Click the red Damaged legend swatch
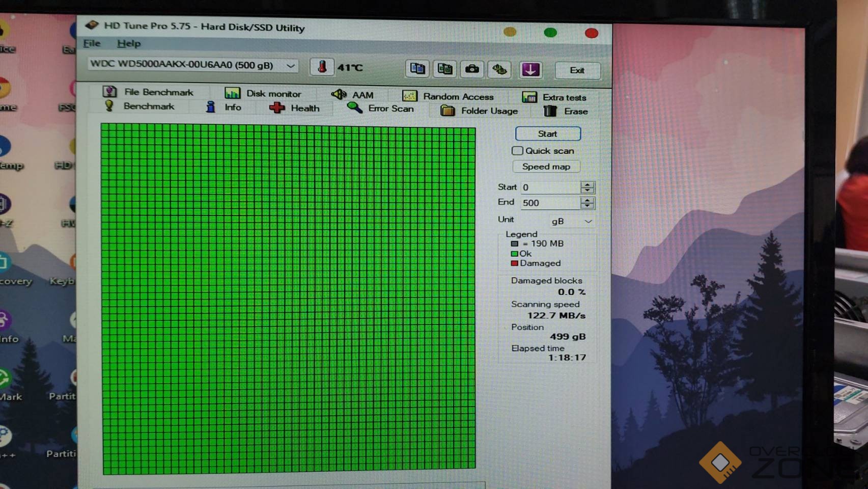Image resolution: width=868 pixels, height=489 pixels. (x=515, y=263)
